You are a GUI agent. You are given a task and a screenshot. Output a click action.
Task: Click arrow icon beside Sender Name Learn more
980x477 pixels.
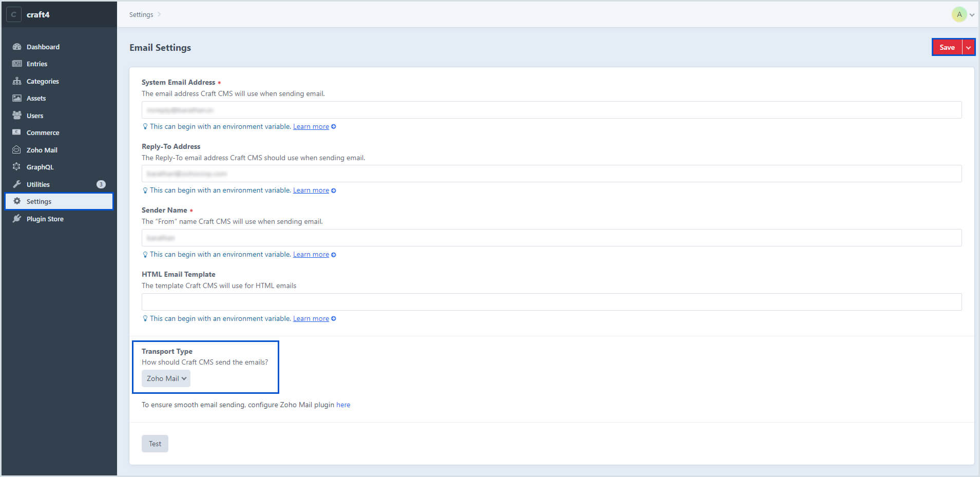[334, 255]
